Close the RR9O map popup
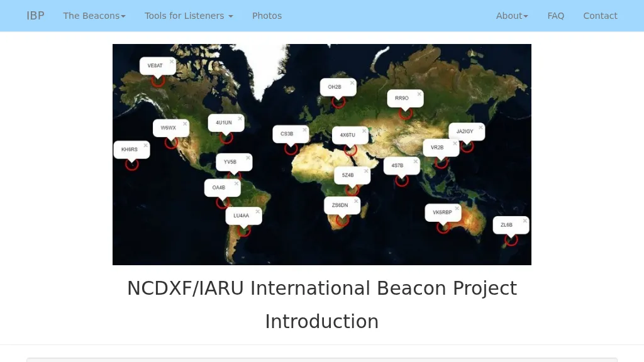 [419, 94]
